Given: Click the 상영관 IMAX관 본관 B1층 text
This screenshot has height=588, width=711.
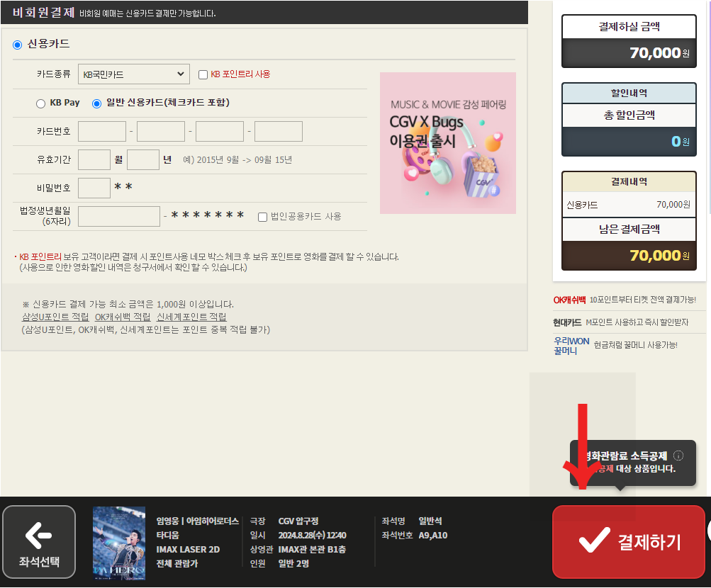Looking at the screenshot, I should 298,550.
